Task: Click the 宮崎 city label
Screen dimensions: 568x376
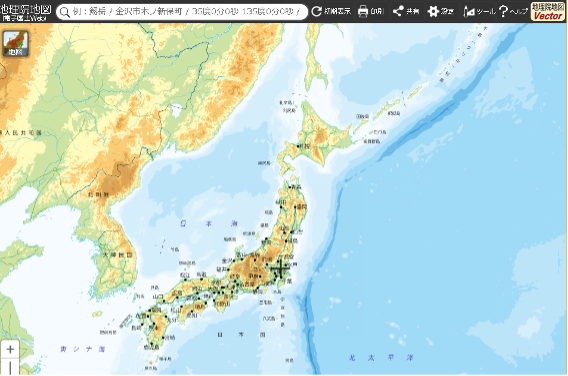Action: (x=170, y=337)
